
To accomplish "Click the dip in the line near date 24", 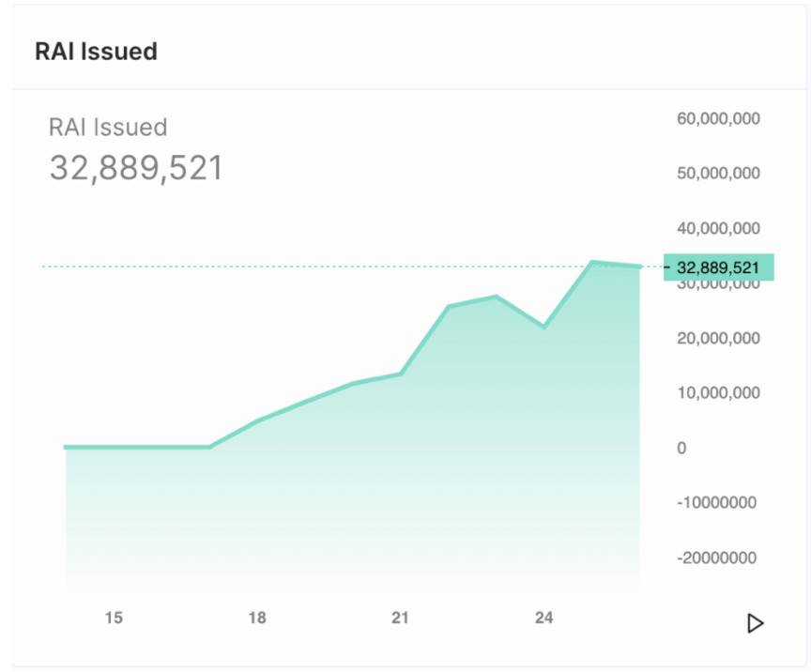I will 544,327.
